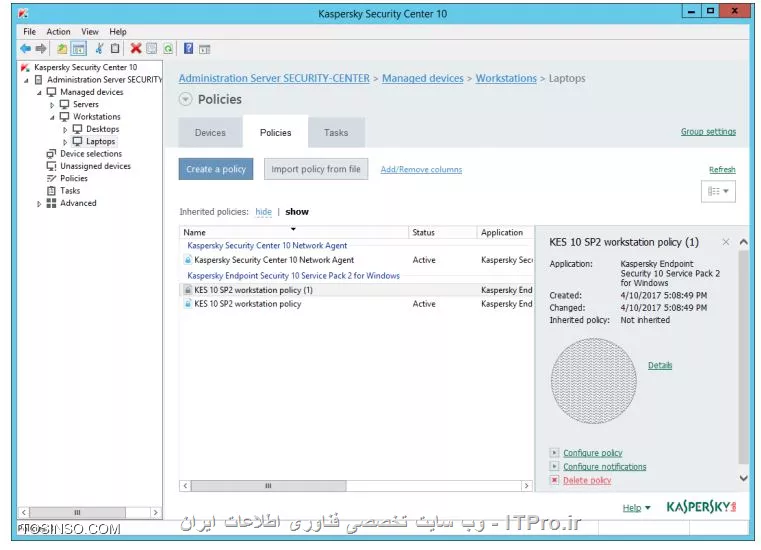761x550 pixels.
Task: Click the Cut scissors toolbar icon
Action: 99,49
